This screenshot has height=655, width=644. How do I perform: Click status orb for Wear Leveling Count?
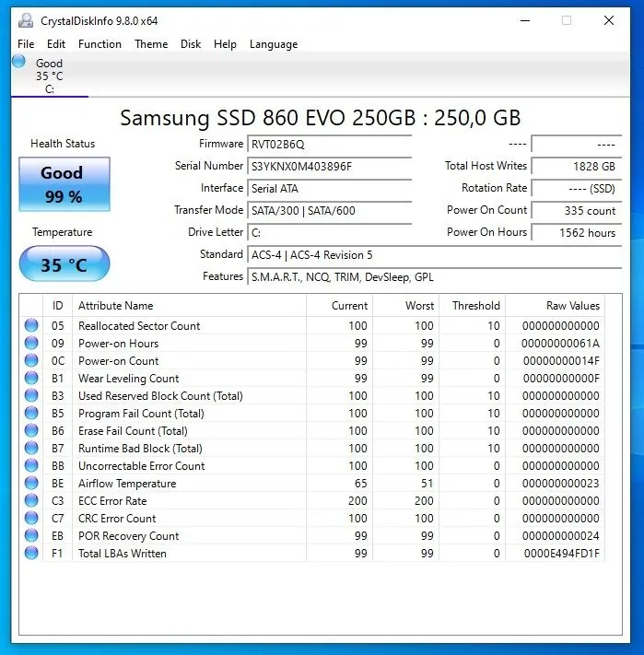pos(31,378)
